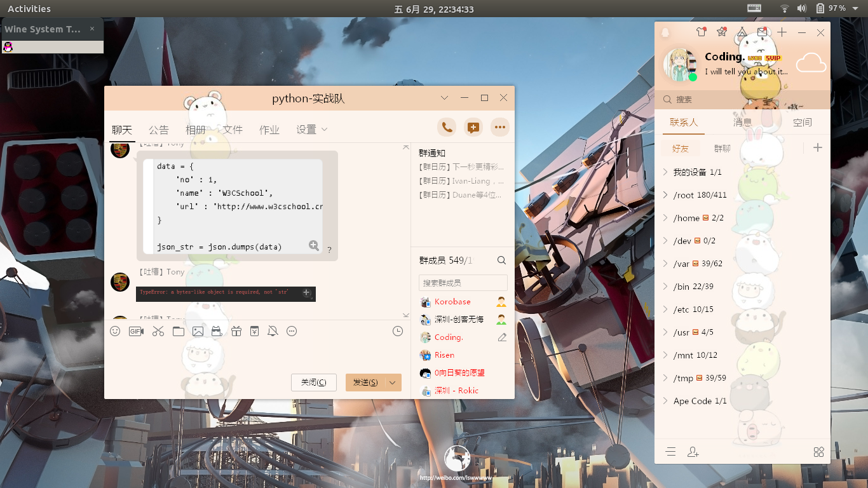868x488 pixels.
Task: Zoom the code screenshot with magnifier icon
Action: click(x=314, y=245)
